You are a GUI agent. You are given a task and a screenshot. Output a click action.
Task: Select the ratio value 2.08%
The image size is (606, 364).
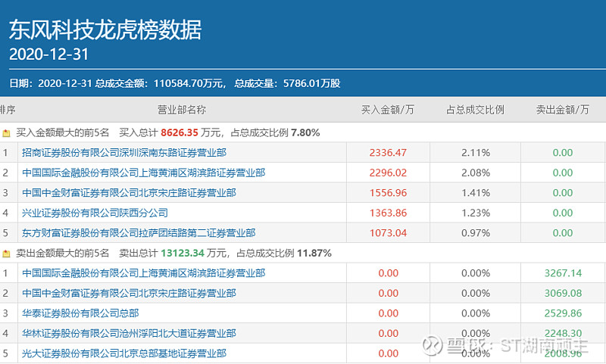[x=476, y=173]
